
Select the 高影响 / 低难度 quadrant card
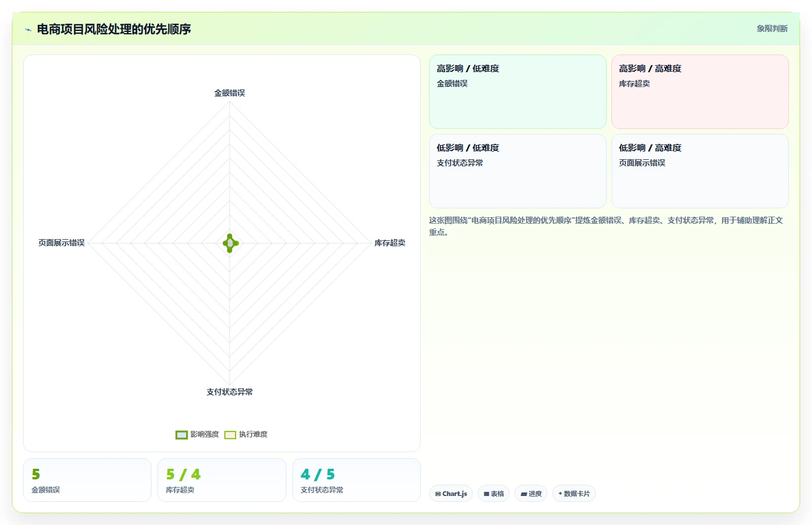pyautogui.click(x=518, y=92)
